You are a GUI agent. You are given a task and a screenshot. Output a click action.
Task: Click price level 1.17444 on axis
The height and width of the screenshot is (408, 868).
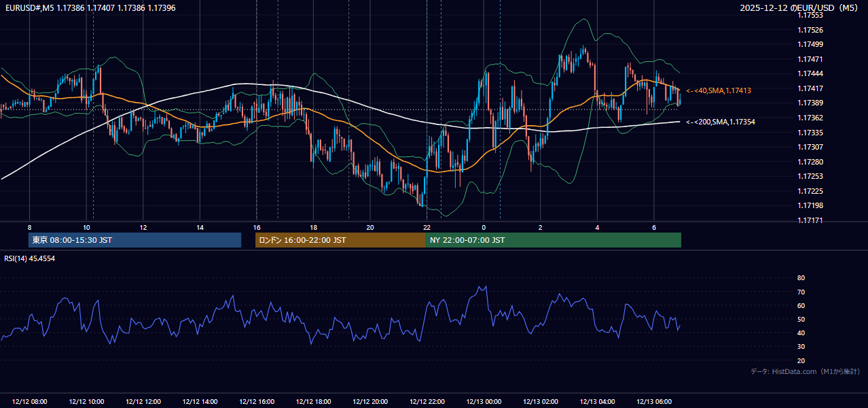(810, 73)
